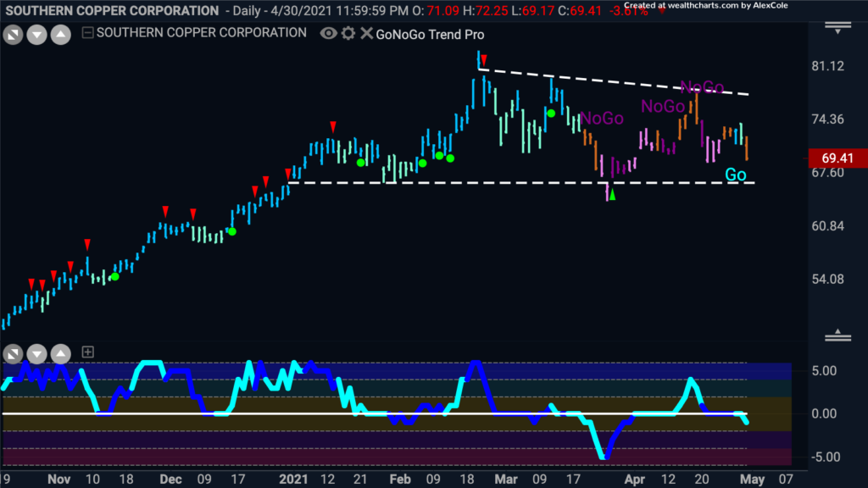This screenshot has height=488, width=868.
Task: Click the Southern Copper Corporation legend label
Action: pyautogui.click(x=202, y=33)
